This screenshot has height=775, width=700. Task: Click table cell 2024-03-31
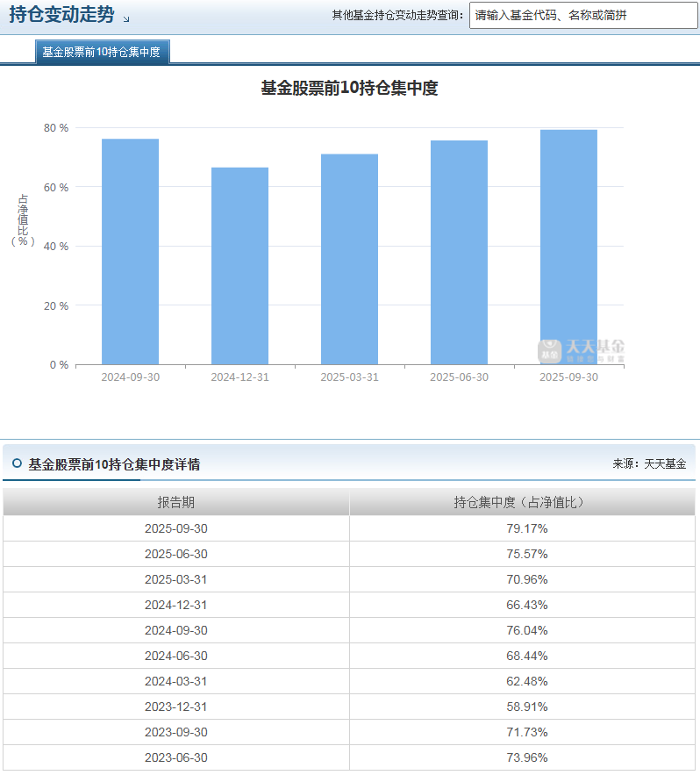175,681
